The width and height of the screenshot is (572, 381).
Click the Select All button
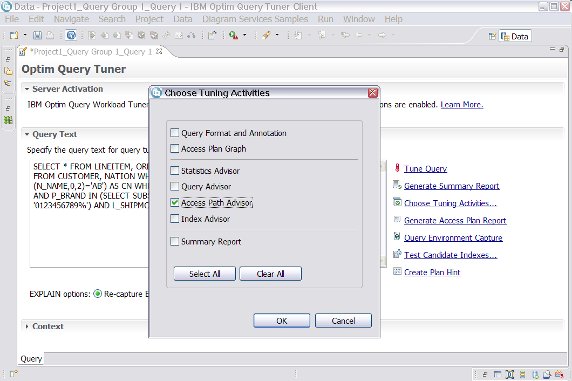click(x=205, y=274)
